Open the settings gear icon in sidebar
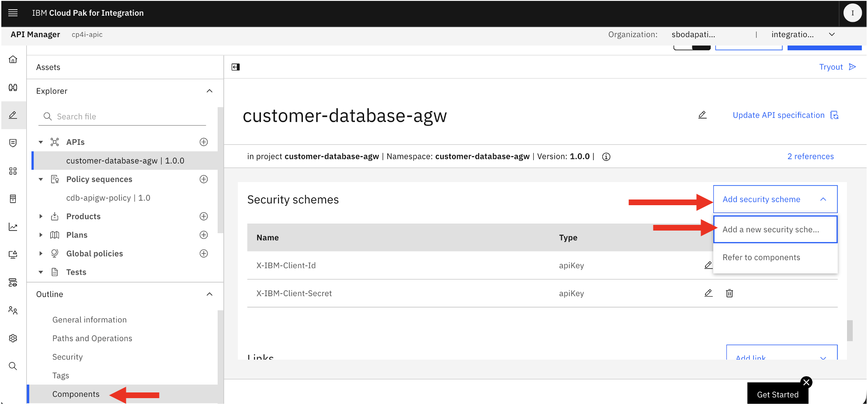The height and width of the screenshot is (413, 868). click(13, 338)
